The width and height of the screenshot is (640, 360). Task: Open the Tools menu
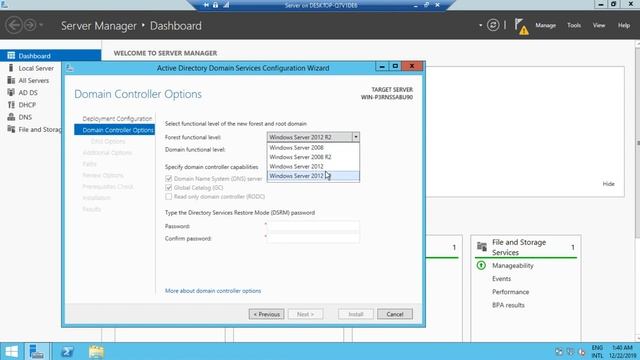(574, 25)
